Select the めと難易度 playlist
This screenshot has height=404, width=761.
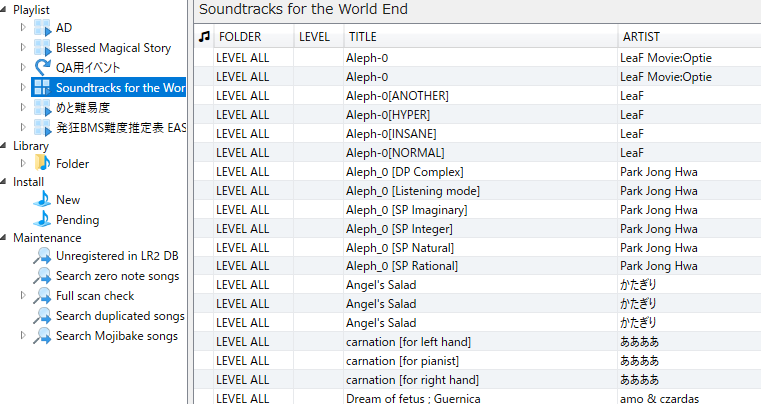pyautogui.click(x=83, y=107)
